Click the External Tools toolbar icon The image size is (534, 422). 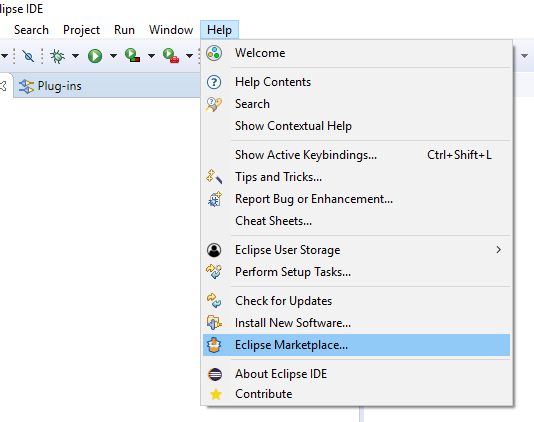[x=171, y=56]
